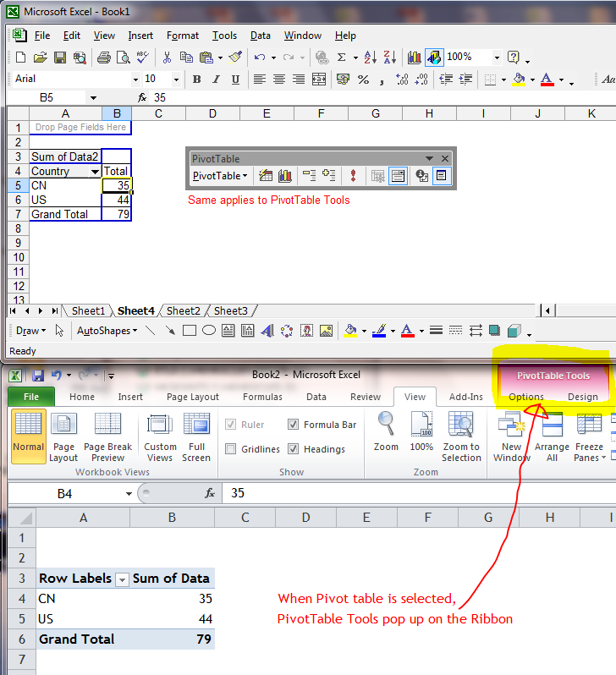Image resolution: width=616 pixels, height=675 pixels.
Task: Click the Save icon in Excel 2003 toolbar
Action: click(x=60, y=58)
